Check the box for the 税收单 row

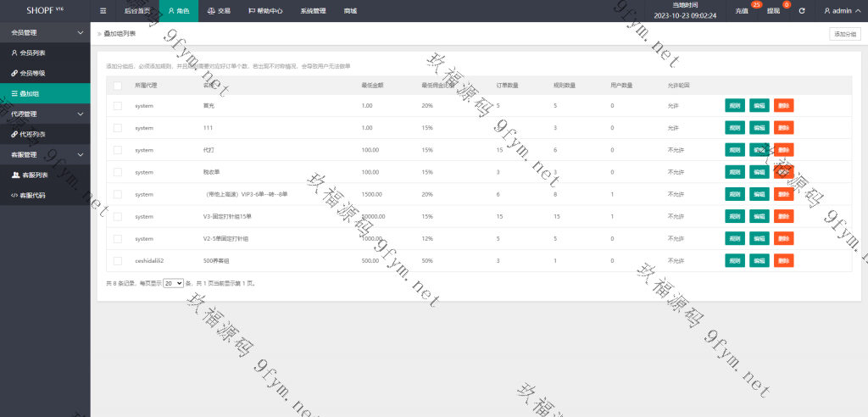point(117,172)
